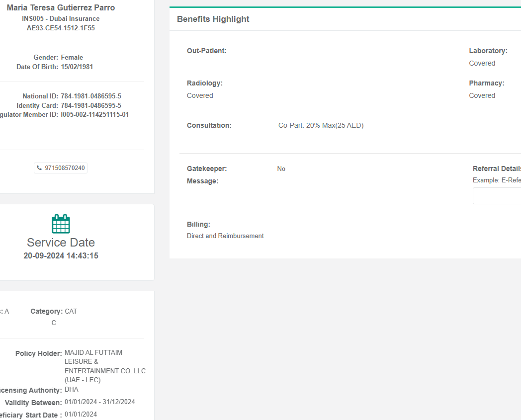
Task: Click the Gatekeeper label
Action: [x=206, y=168]
